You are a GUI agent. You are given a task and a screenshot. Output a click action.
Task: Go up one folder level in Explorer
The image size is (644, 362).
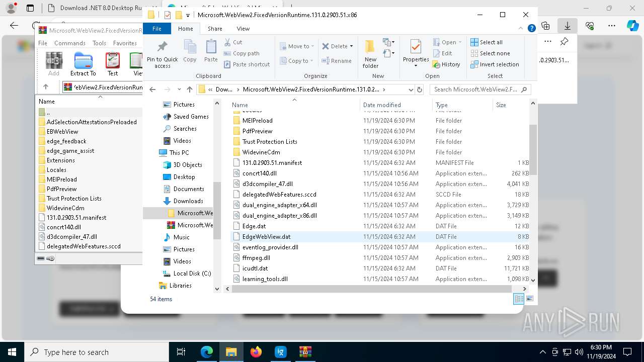189,89
